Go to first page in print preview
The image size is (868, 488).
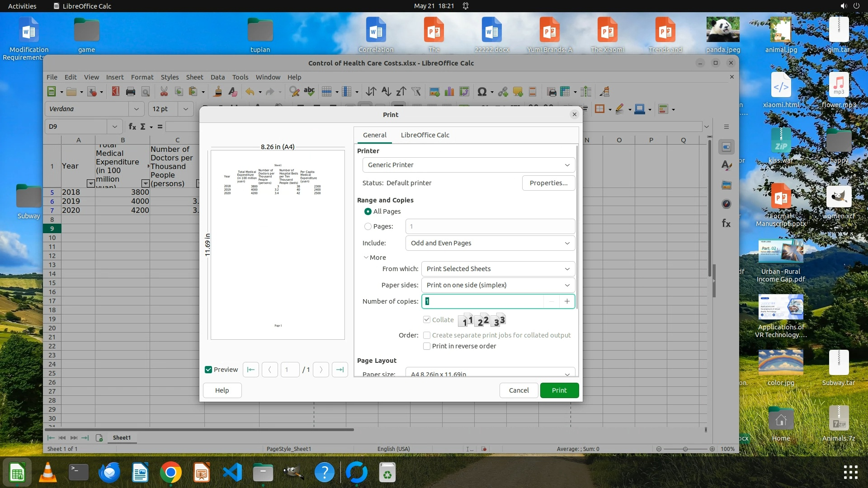[251, 370]
